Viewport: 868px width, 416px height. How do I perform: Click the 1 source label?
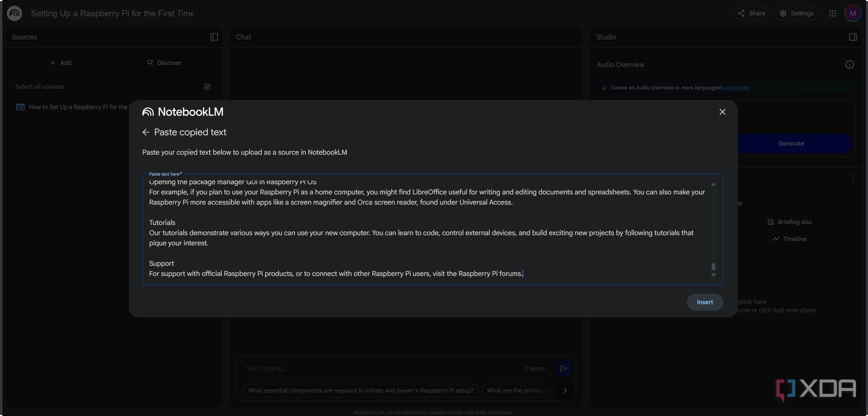click(x=535, y=368)
